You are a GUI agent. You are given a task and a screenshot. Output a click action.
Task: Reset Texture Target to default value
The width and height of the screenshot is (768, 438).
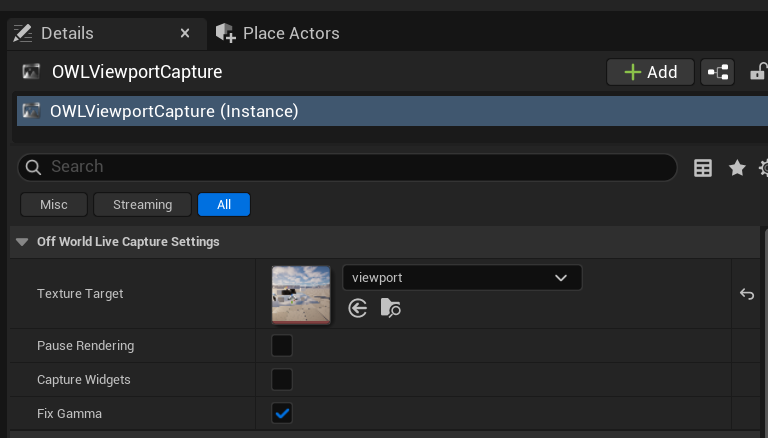pyautogui.click(x=746, y=294)
